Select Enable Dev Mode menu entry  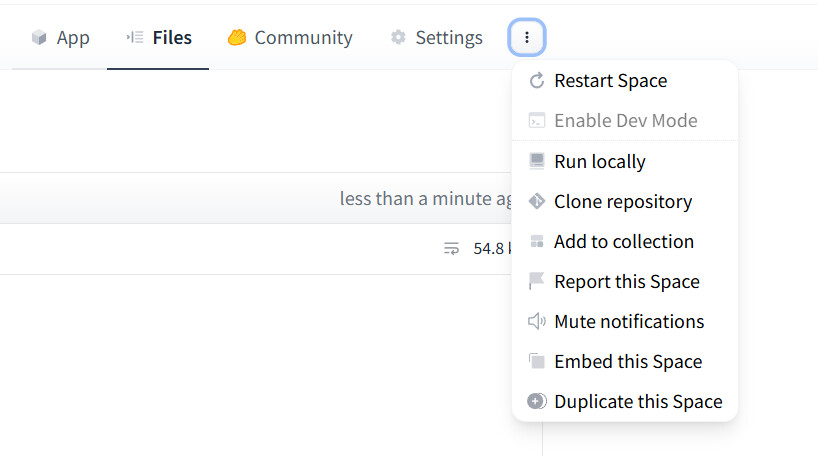pos(625,121)
